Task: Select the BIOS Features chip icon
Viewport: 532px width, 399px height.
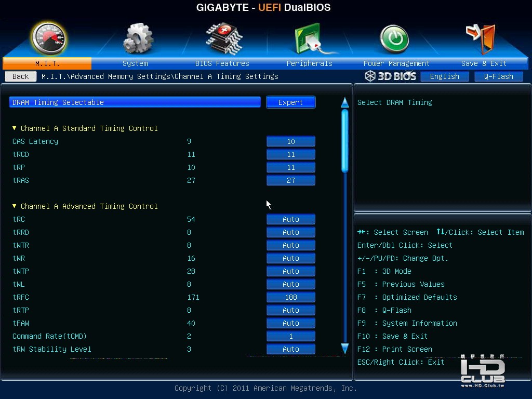Action: pyautogui.click(x=224, y=38)
